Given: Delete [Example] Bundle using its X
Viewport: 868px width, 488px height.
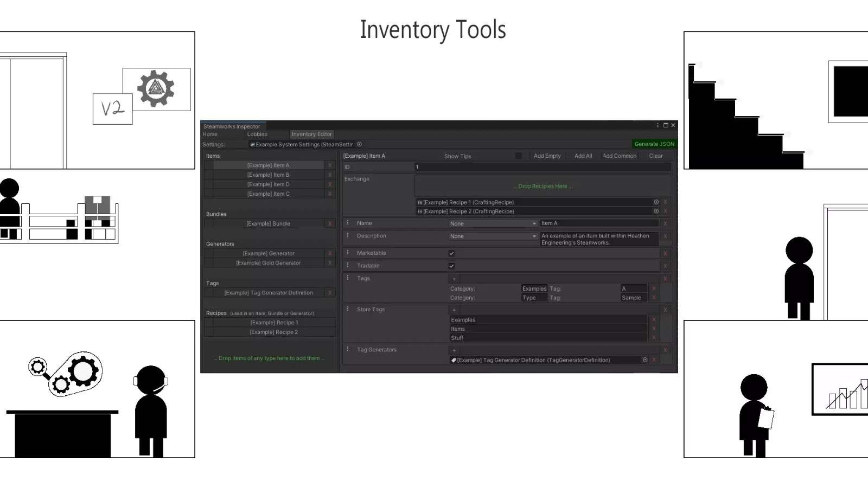Looking at the screenshot, I should click(330, 224).
